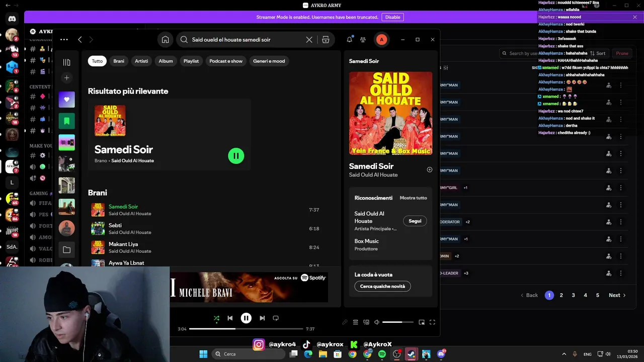Click Mostra tutto in Riconoscimenti
The height and width of the screenshot is (362, 644).
[413, 198]
